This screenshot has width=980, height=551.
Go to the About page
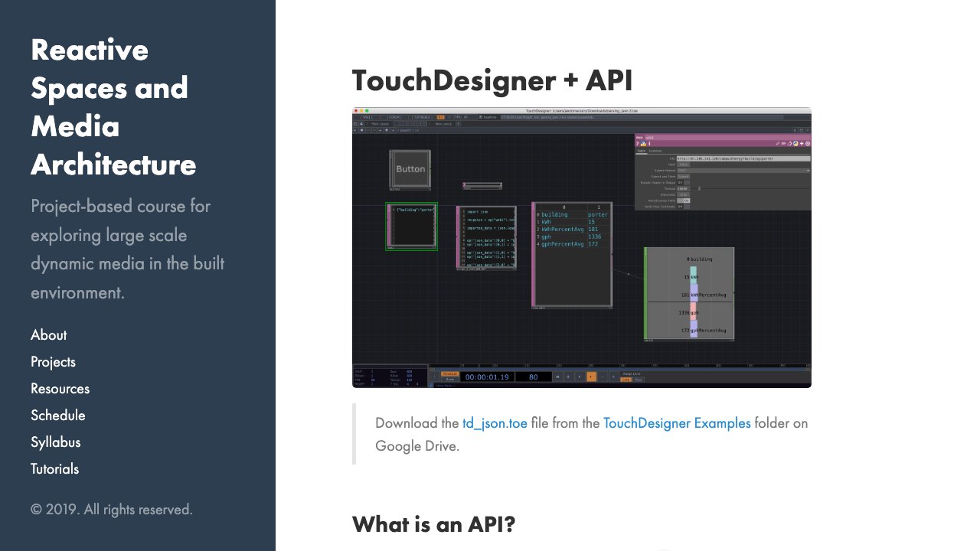pyautogui.click(x=48, y=335)
